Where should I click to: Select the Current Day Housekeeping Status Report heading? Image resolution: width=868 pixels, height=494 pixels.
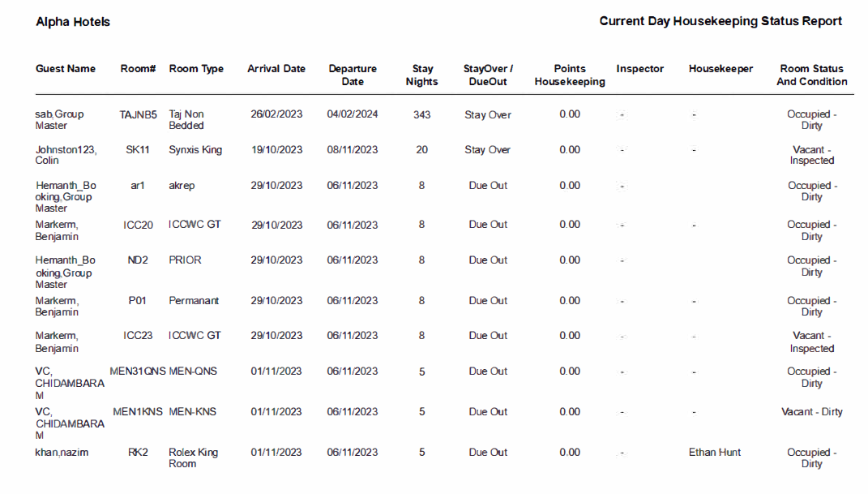tap(720, 21)
